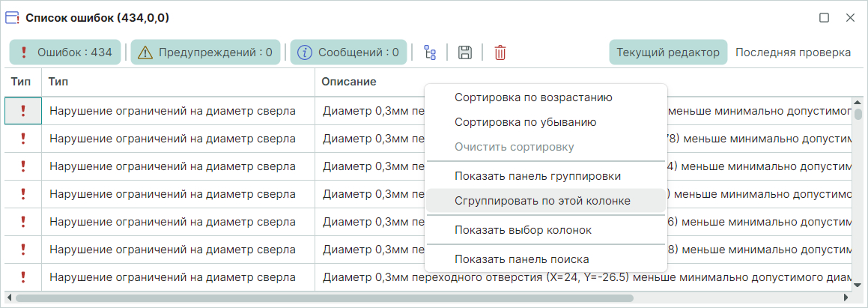Click the error list window icon in title bar
Screen dimensions: 868x308
(x=12, y=18)
